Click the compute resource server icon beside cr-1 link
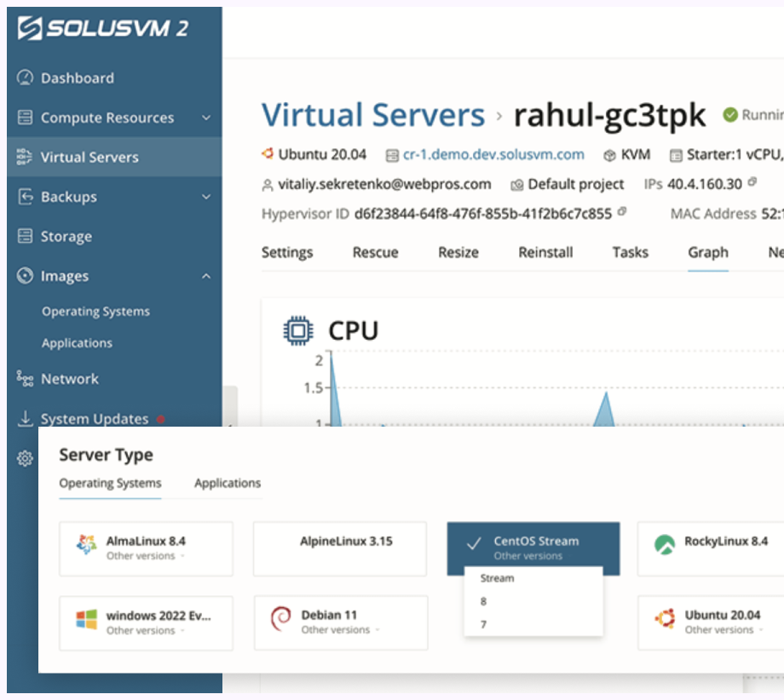The width and height of the screenshot is (784, 700). (x=392, y=156)
